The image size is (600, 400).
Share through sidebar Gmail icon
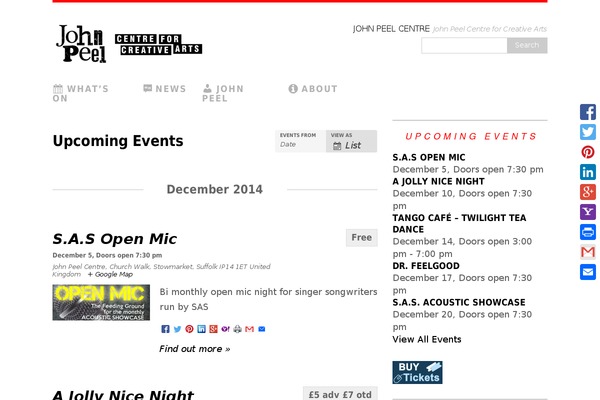(588, 252)
